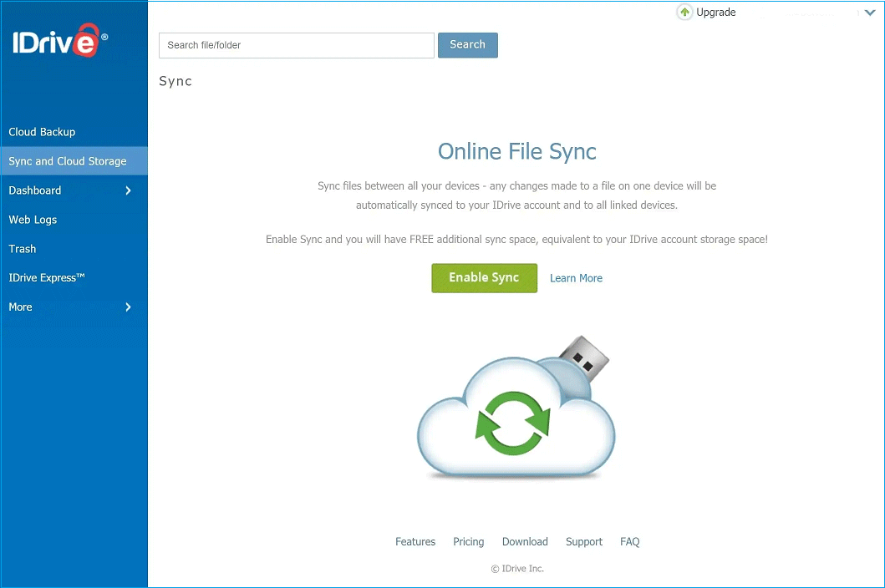This screenshot has width=885, height=588.
Task: Open the Trash section
Action: [x=23, y=249]
